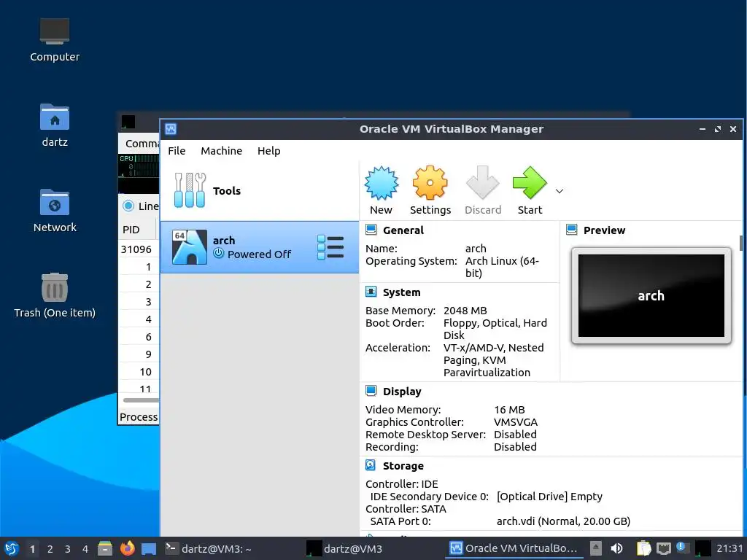This screenshot has width=747, height=560.
Task: Click the 21:31 clock in the taskbar
Action: 729,548
